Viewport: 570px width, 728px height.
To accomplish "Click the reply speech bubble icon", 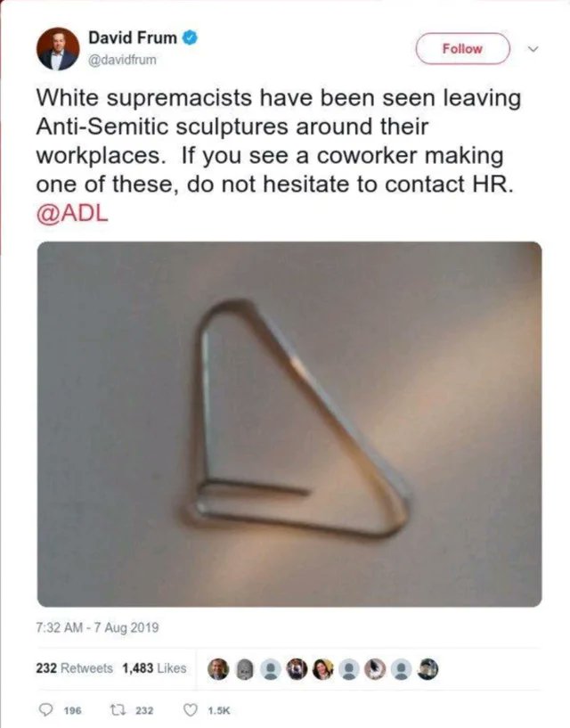I will [45, 710].
